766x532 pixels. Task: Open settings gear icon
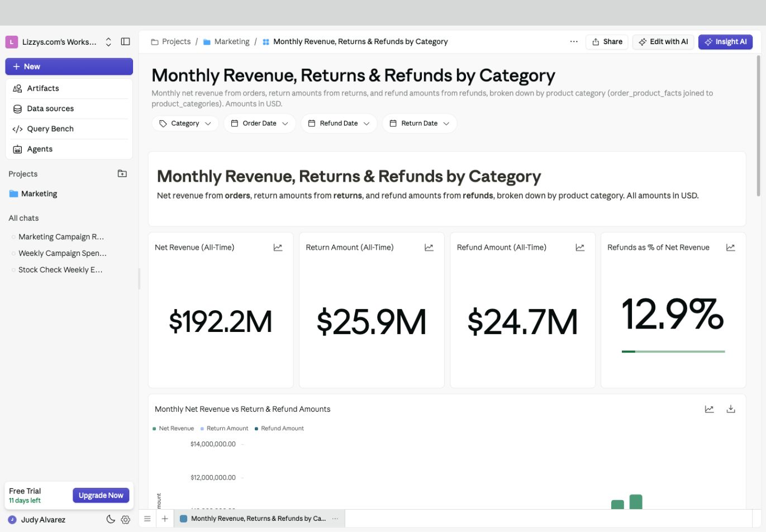(x=126, y=520)
